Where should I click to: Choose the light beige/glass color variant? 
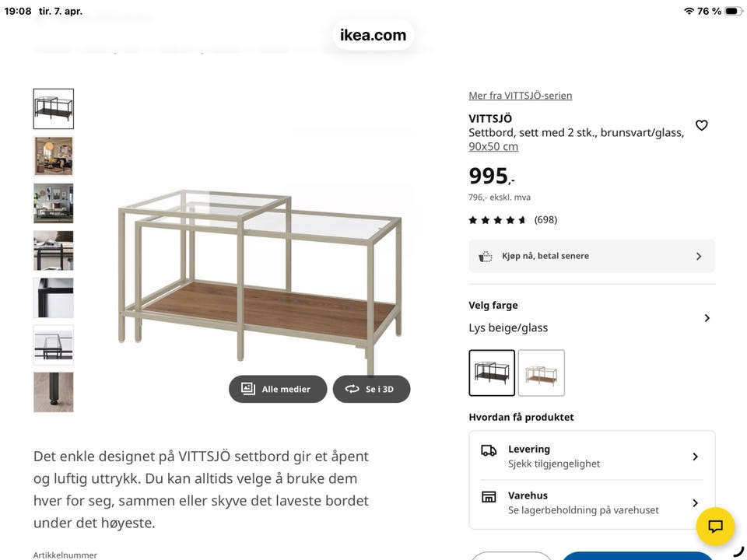click(542, 373)
